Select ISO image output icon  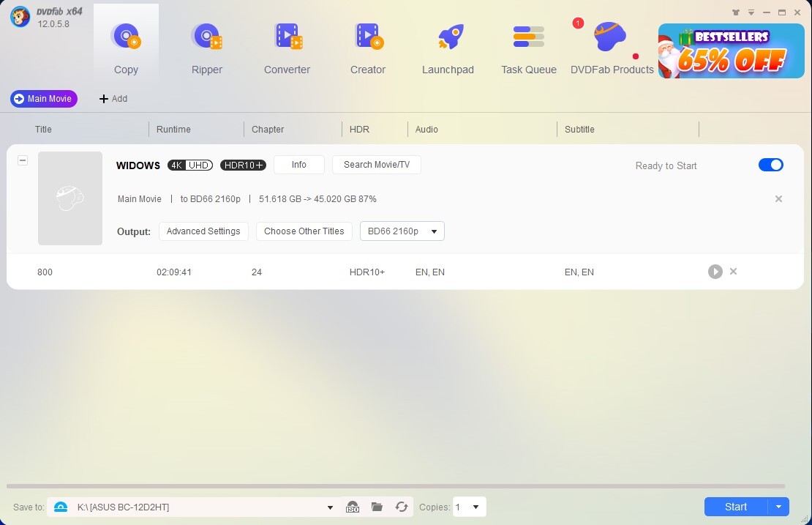point(353,507)
